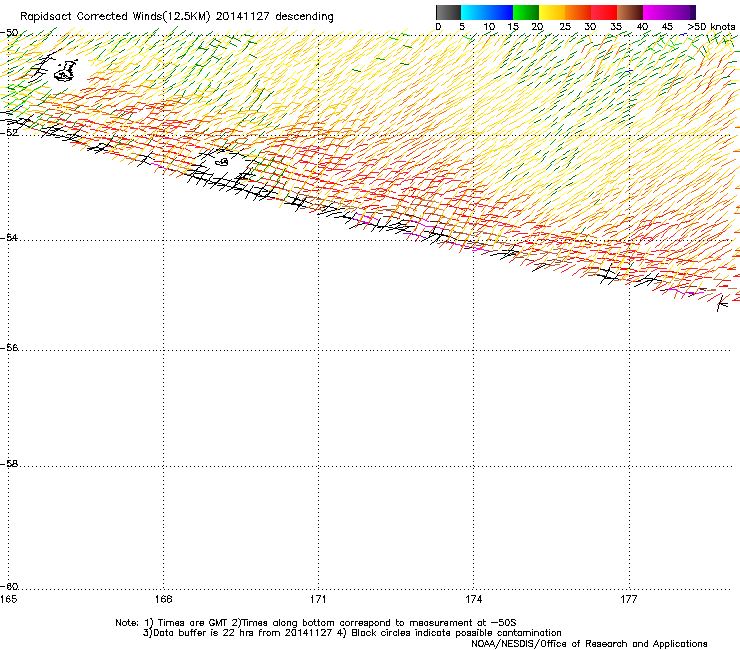Click the '25' label under the color bar
Image resolution: width=740 pixels, height=650 pixels.
click(x=565, y=27)
